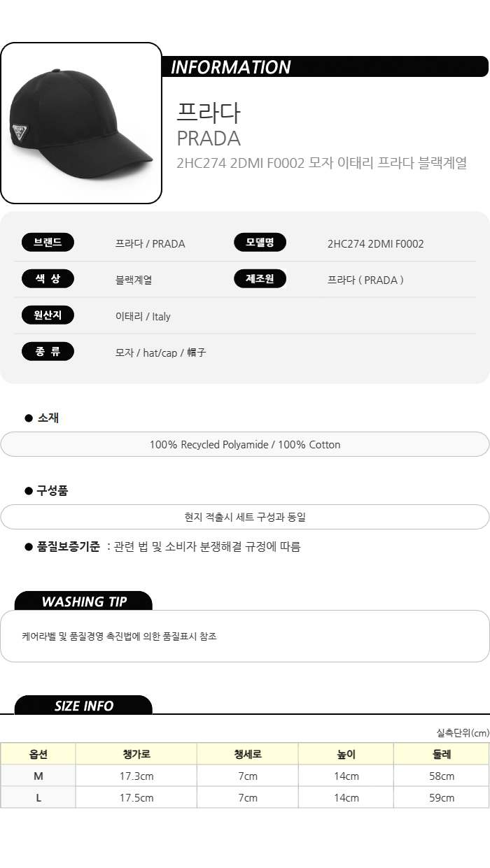Click the PRADA brand name heading
Image resolution: width=490 pixels, height=868 pixels.
(x=209, y=138)
